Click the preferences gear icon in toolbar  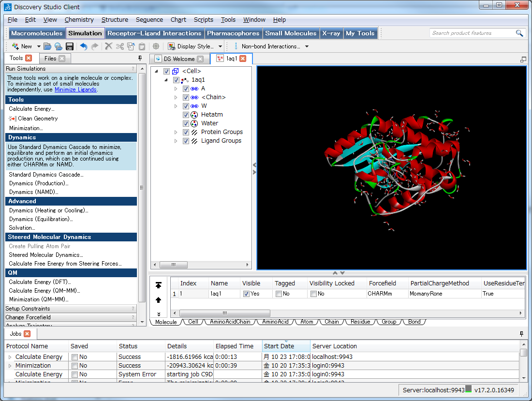click(156, 46)
